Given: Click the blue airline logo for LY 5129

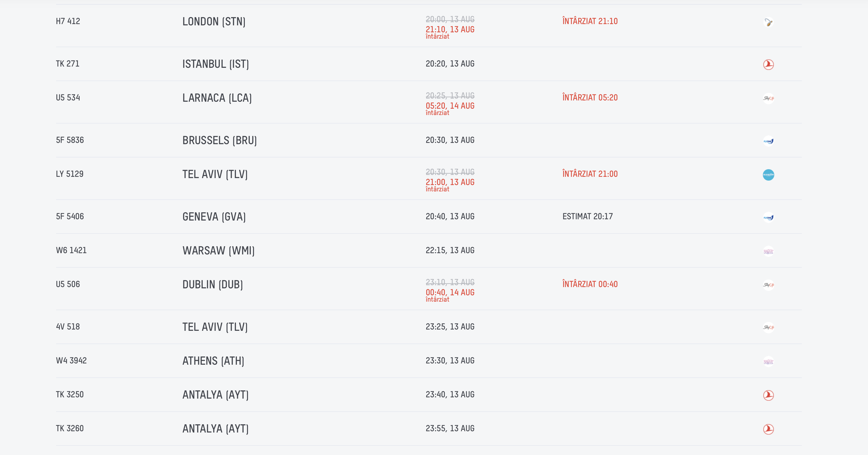Looking at the screenshot, I should [x=768, y=175].
